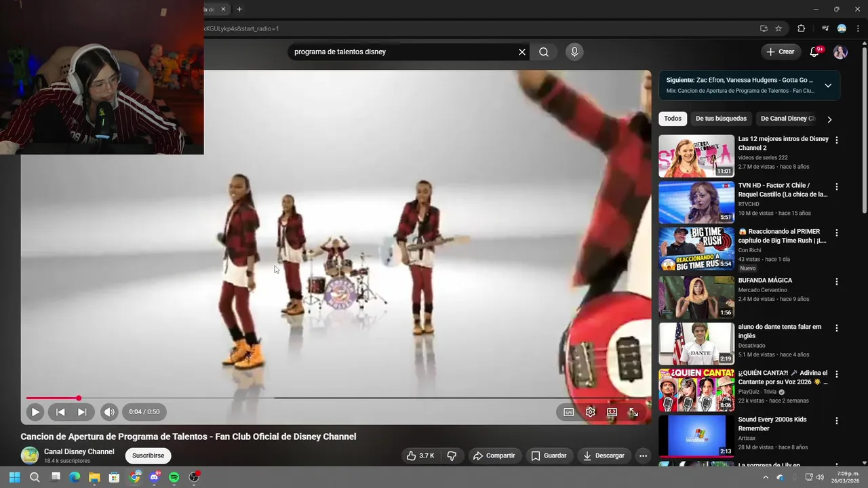Install or cast icon in address bar
Screen dimensions: 868x488
click(764, 28)
